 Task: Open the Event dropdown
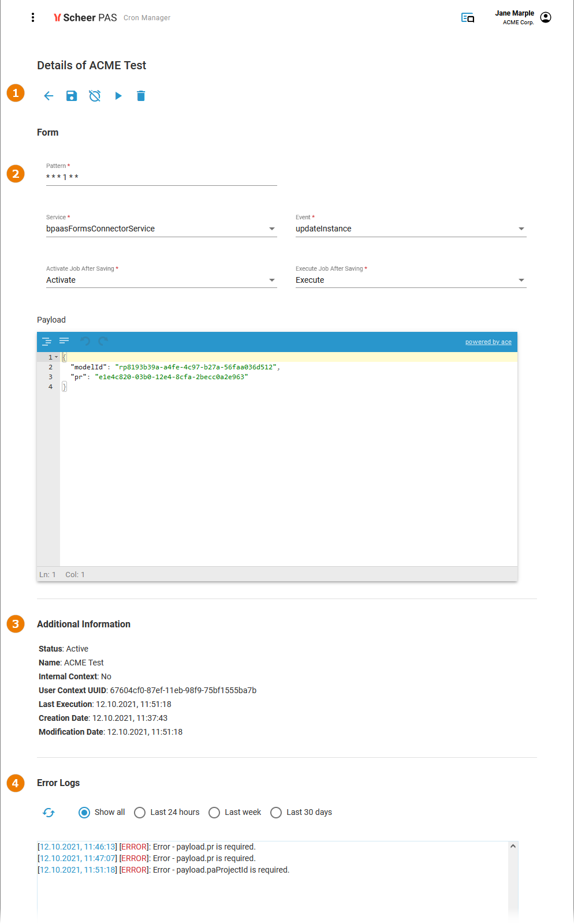point(411,229)
